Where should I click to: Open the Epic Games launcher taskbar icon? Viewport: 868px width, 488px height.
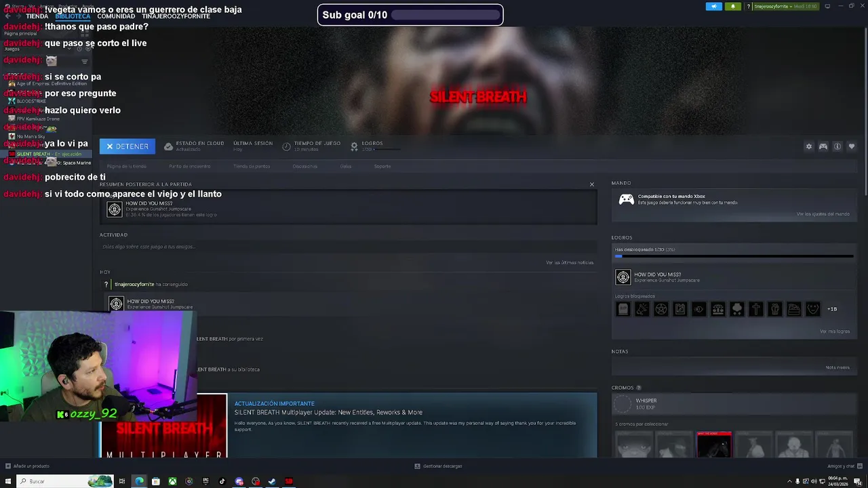tap(205, 481)
